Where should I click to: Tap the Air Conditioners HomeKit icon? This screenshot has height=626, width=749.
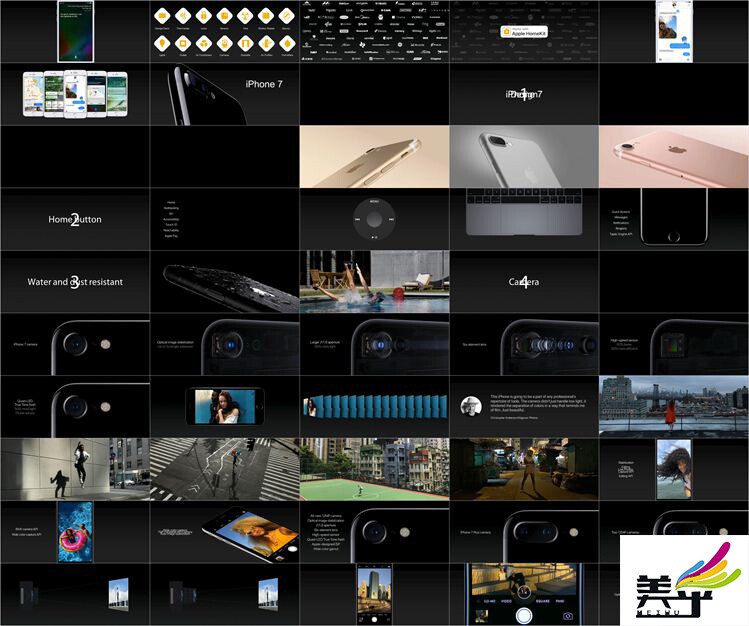(203, 43)
